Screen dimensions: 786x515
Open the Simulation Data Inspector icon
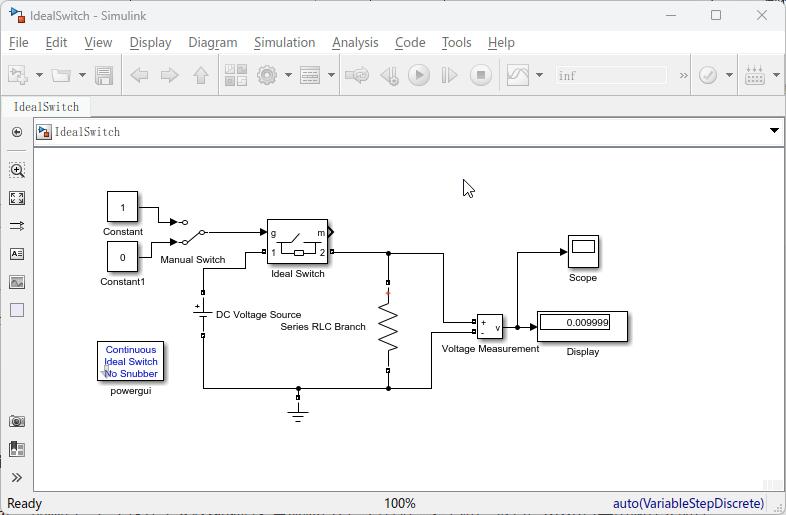pos(518,76)
